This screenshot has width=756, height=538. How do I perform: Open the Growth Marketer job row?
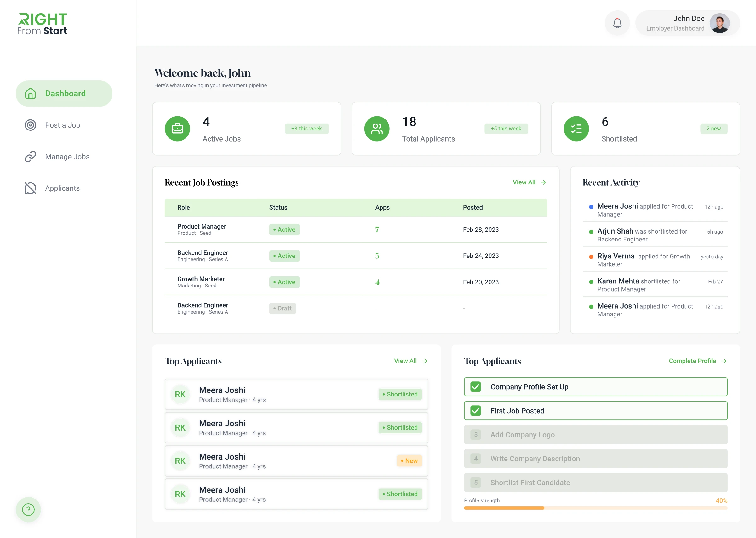click(x=356, y=282)
